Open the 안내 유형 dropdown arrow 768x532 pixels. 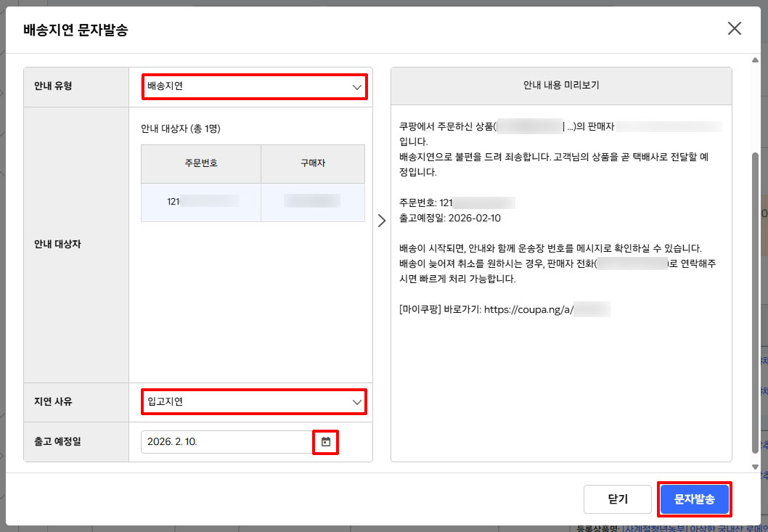[x=357, y=86]
